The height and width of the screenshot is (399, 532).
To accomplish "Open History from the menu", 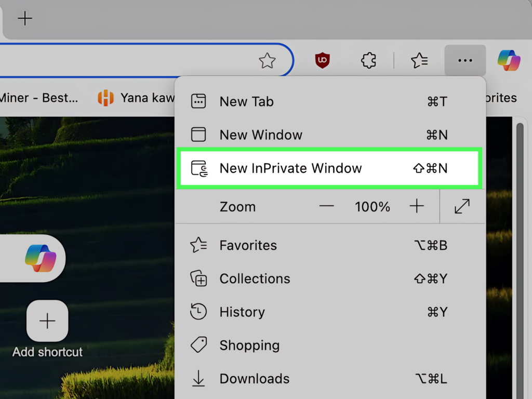I will pyautogui.click(x=242, y=312).
